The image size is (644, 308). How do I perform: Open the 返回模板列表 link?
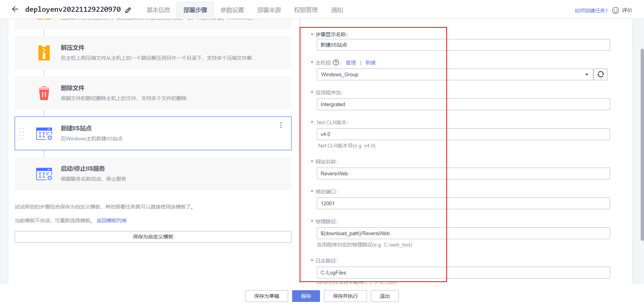(112, 220)
